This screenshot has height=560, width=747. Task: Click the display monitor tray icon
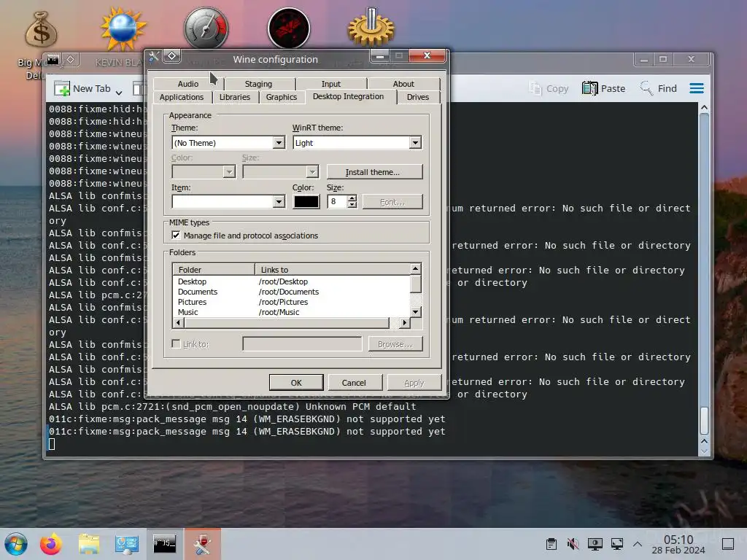click(595, 544)
